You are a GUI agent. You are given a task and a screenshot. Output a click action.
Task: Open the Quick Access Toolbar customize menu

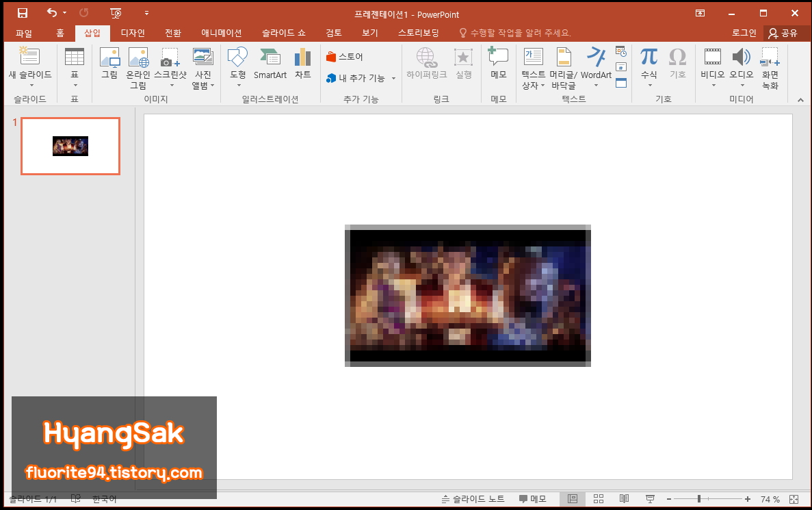click(146, 13)
